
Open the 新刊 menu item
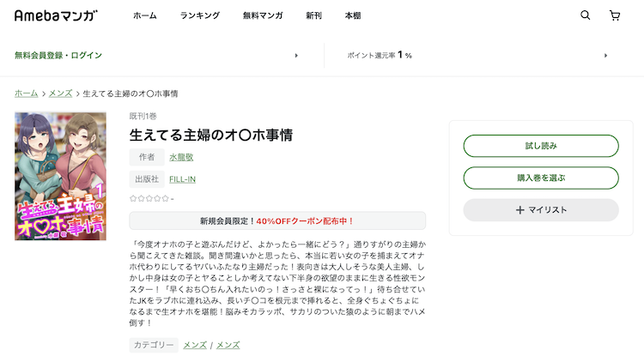point(313,15)
